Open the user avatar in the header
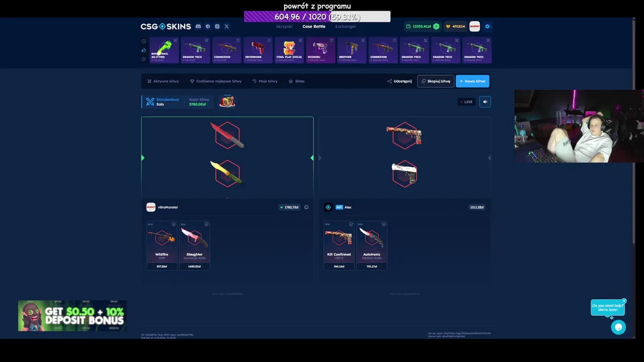This screenshot has height=362, width=644. [474, 26]
